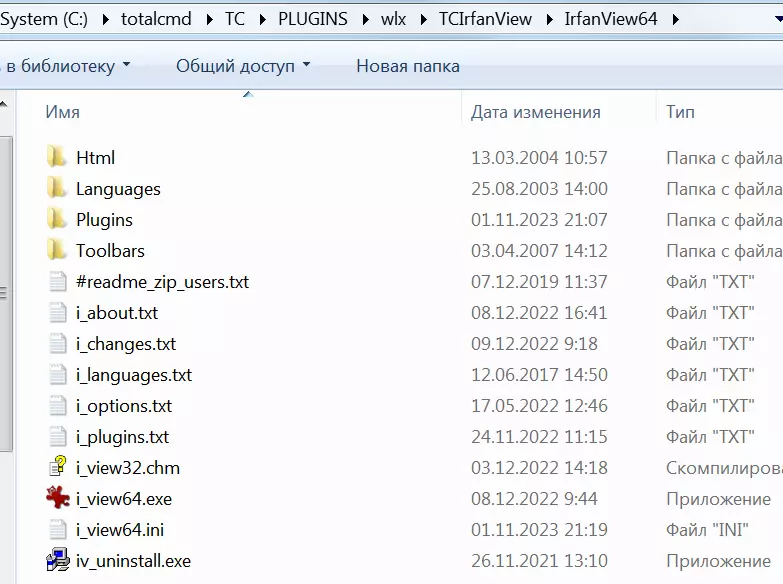Select the Languages folder icon

(56, 189)
